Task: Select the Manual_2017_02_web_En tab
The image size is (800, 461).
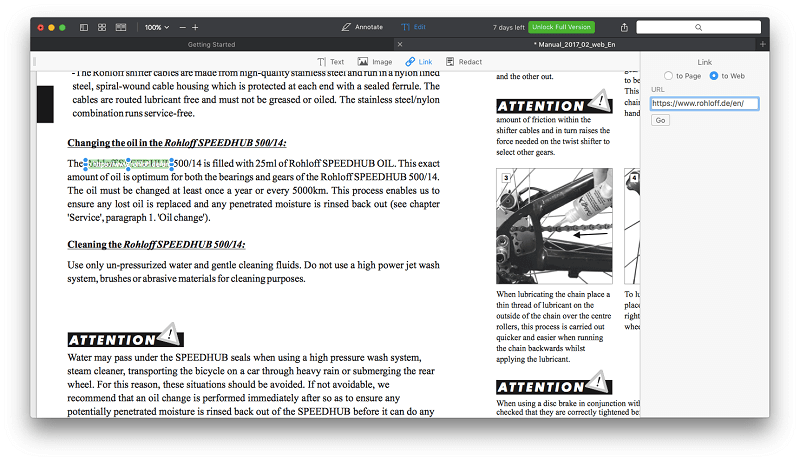Action: coord(574,44)
